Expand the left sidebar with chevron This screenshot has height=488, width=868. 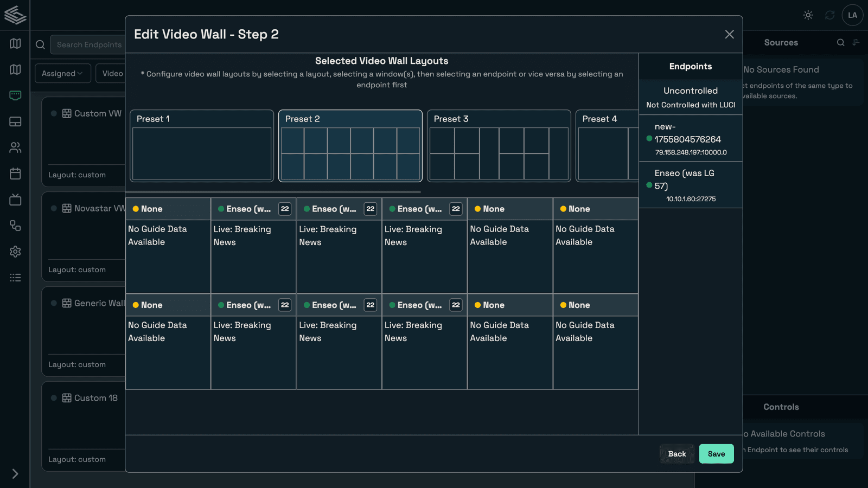15,473
